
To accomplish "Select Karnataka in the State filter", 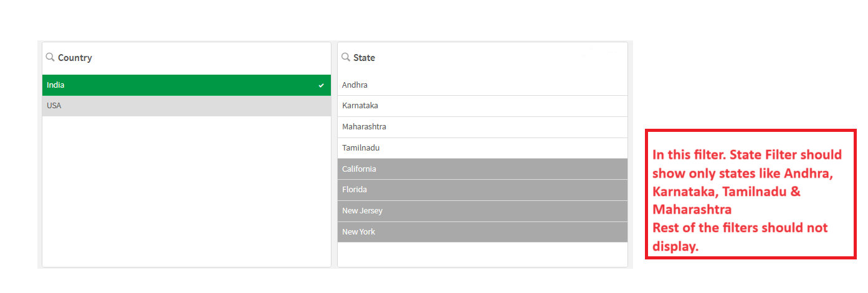I will pyautogui.click(x=482, y=106).
